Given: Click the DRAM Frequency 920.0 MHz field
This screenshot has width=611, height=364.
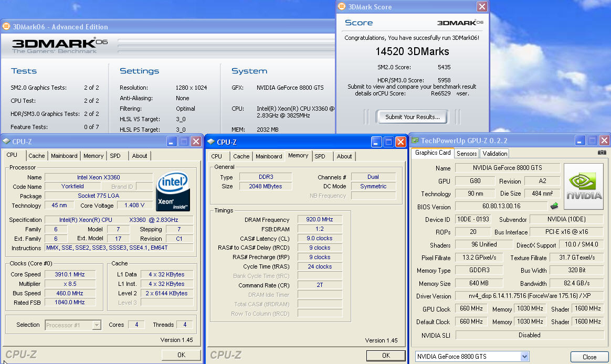Looking at the screenshot, I should pos(320,220).
